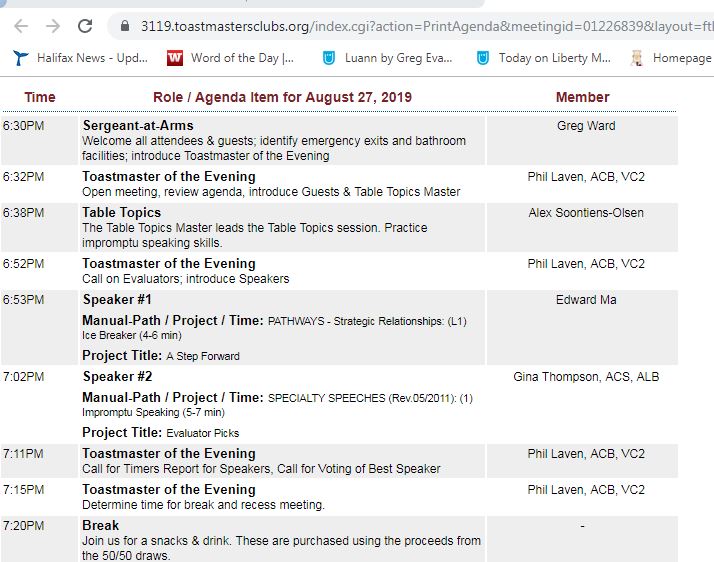714x562 pixels.
Task: Open Word of the Day bookmark
Action: [230, 58]
